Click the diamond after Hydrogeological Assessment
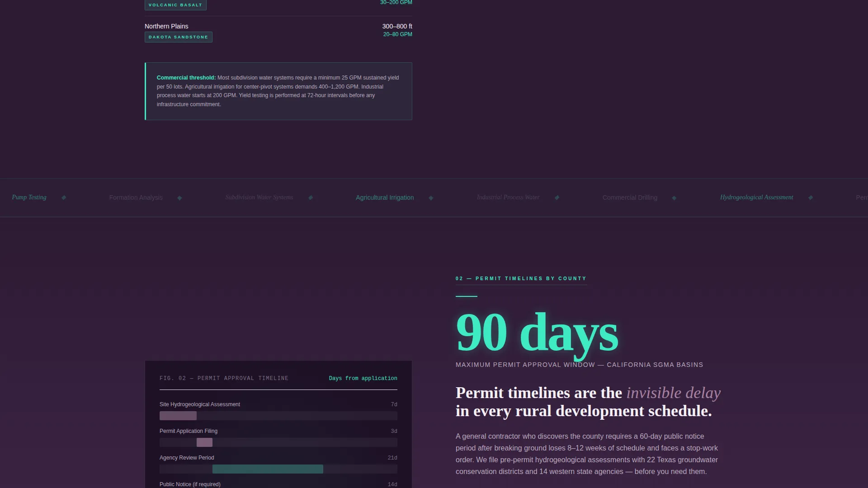Viewport: 868px width, 488px height. click(811, 197)
